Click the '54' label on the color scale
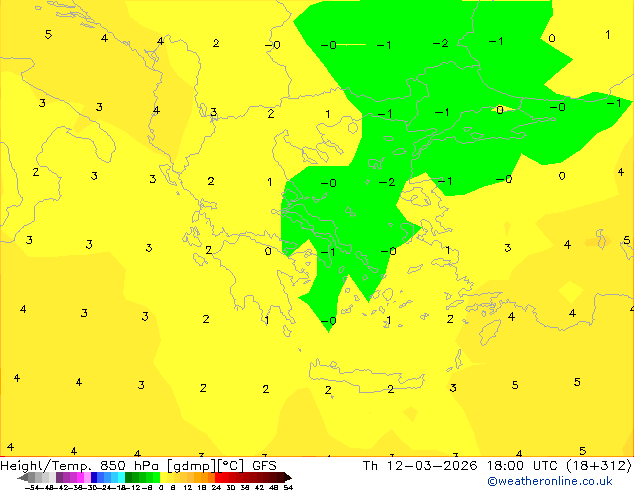The width and height of the screenshot is (634, 490). tap(288, 487)
